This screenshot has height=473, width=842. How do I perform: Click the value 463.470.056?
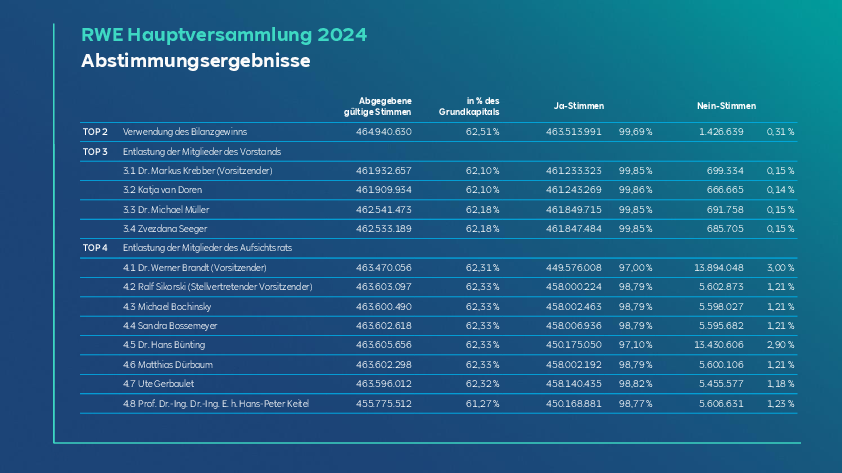[x=383, y=268]
